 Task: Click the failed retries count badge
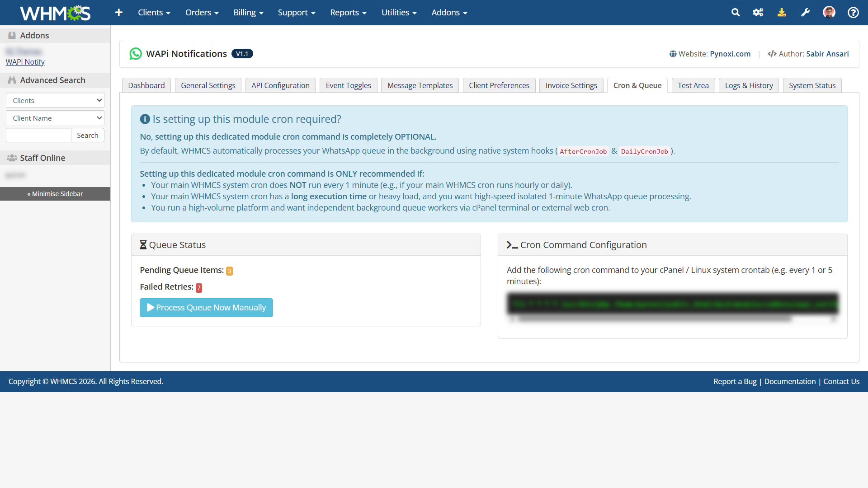pyautogui.click(x=199, y=288)
